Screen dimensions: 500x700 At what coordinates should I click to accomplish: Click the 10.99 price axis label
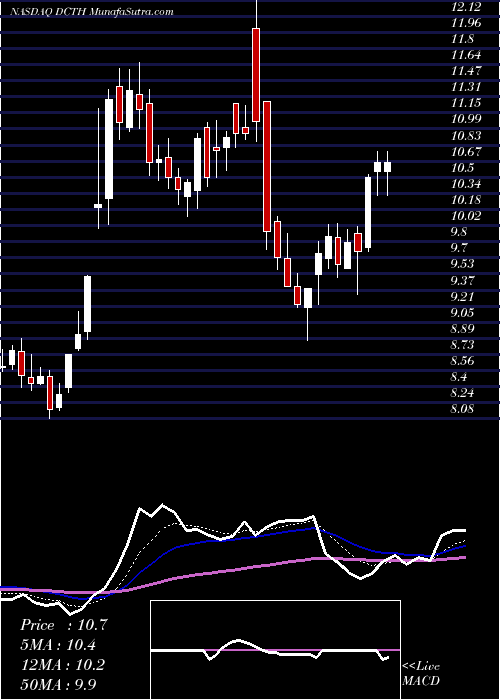(467, 119)
